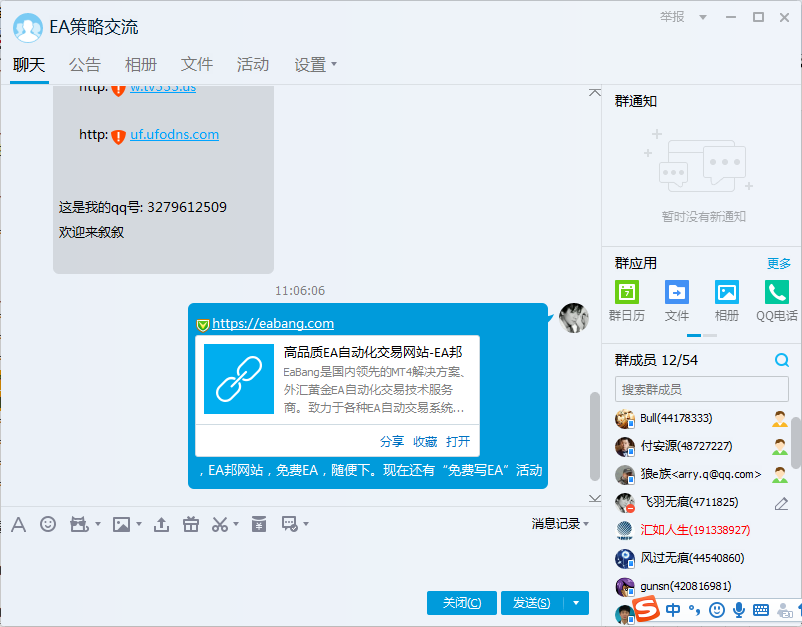Viewport: 802px width, 627px height.
Task: Click the send picture icon
Action: pyautogui.click(x=121, y=524)
